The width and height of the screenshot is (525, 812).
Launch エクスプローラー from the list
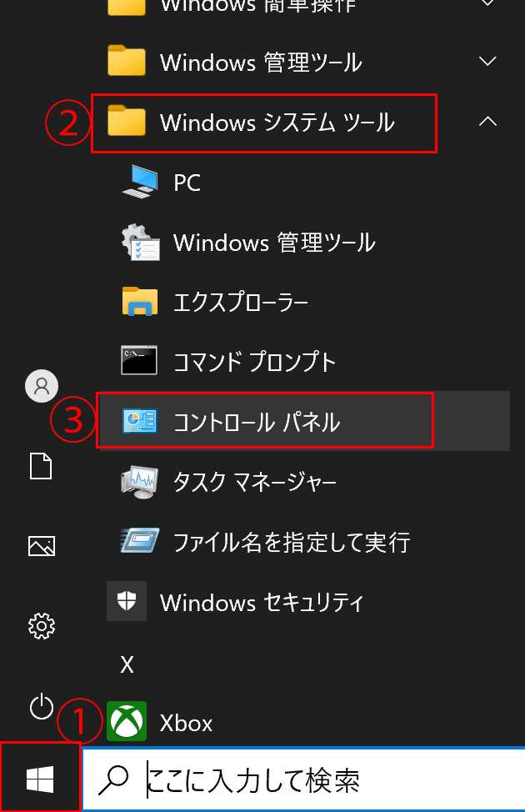tap(241, 302)
